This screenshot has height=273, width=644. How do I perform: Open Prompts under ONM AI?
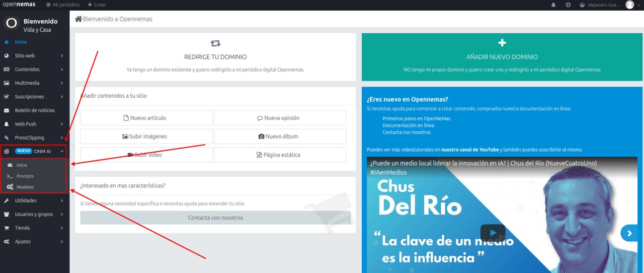[25, 176]
